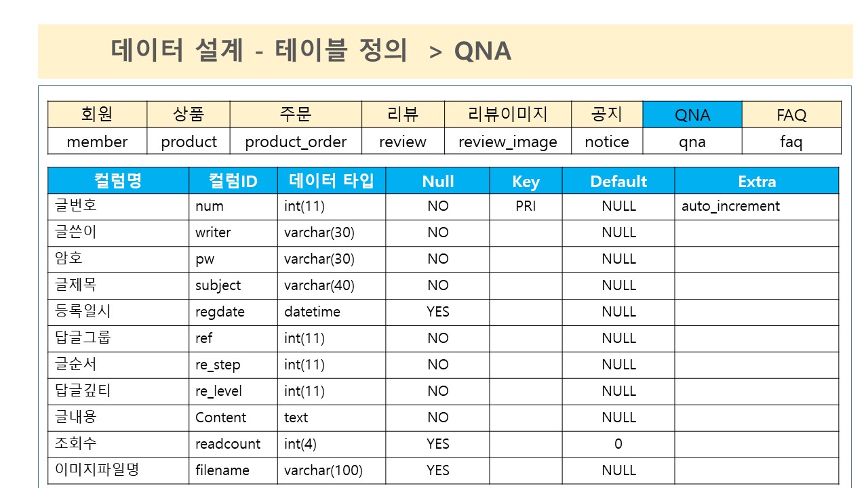
Task: Select the 공지 tab cell
Action: 607,115
